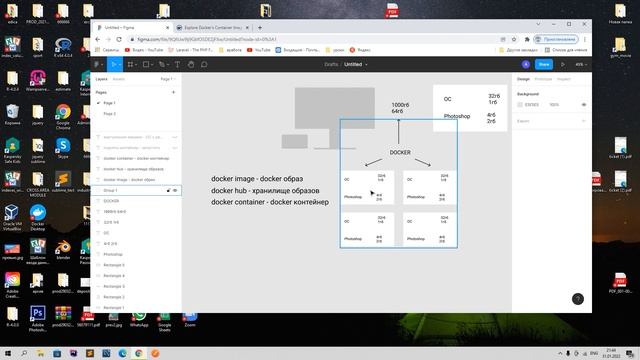Go back in the browser
The image size is (640, 360).
pos(98,39)
